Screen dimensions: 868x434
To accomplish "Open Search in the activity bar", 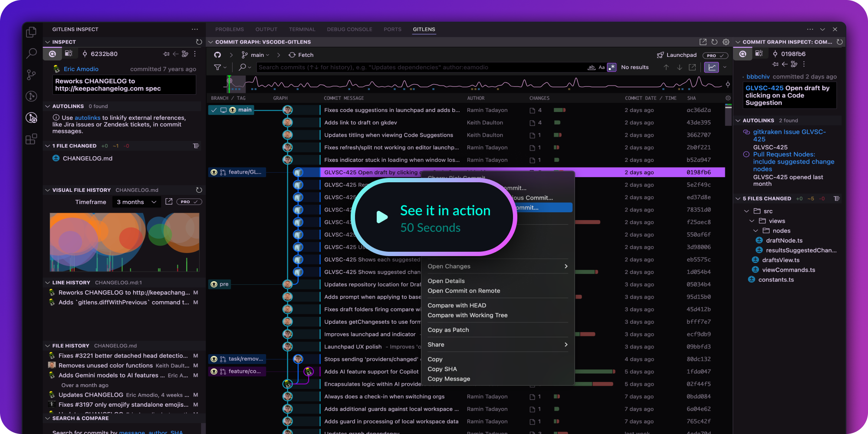I will click(x=31, y=53).
